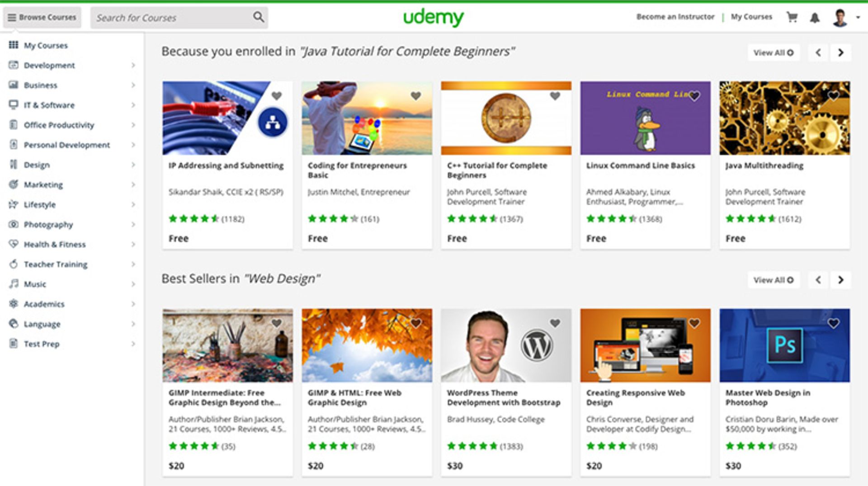Click the Udemy logo
The image size is (868, 486).
433,18
